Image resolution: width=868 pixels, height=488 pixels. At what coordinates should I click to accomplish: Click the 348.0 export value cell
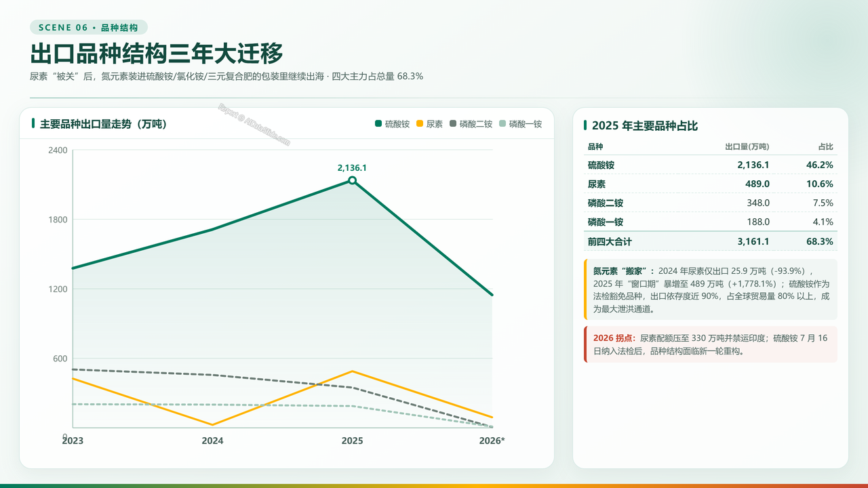point(758,203)
